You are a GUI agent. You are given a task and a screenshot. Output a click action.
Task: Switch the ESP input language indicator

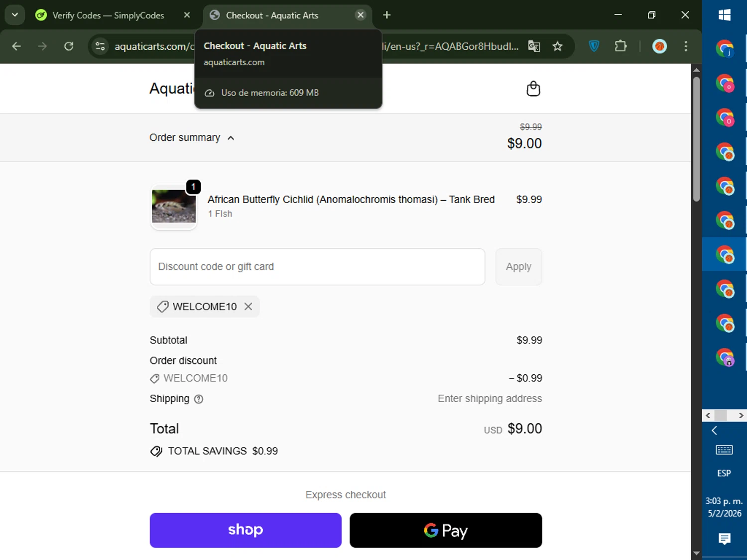pyautogui.click(x=724, y=473)
